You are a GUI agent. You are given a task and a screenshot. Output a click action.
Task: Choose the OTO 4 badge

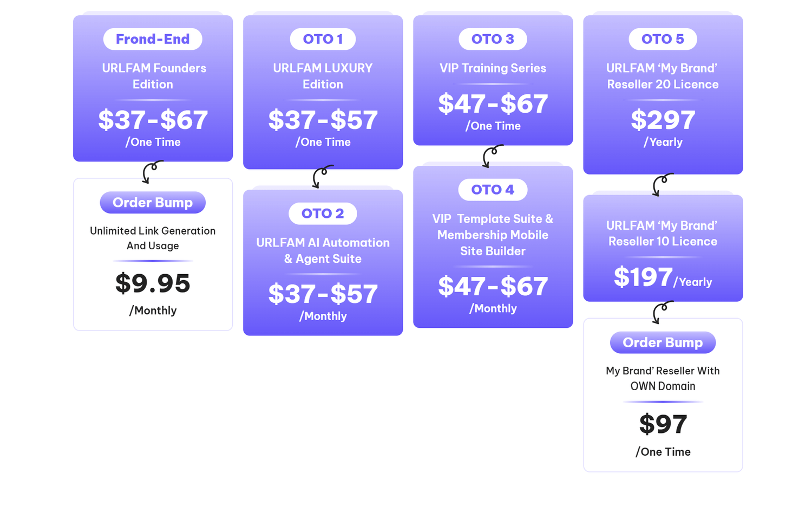(493, 190)
